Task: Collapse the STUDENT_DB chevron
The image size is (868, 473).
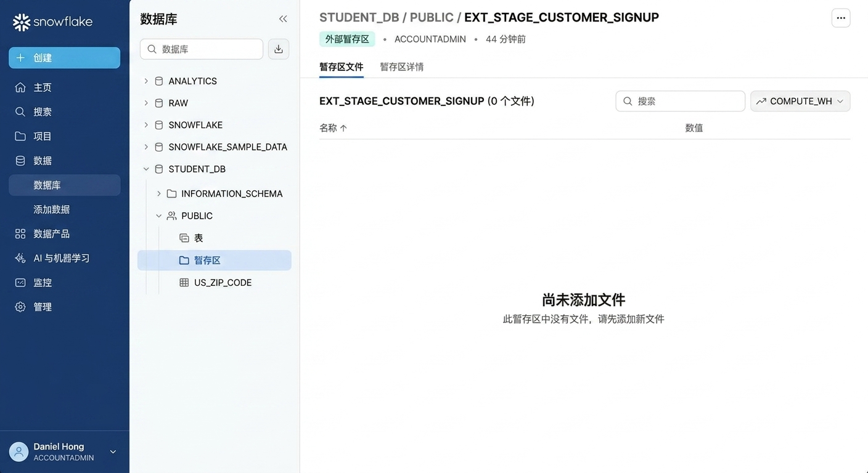Action: 146,169
